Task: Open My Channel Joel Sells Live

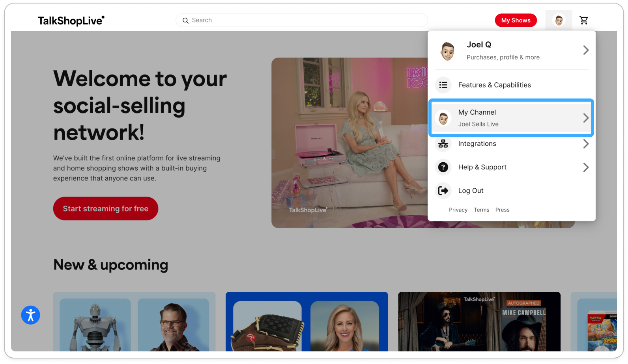Action: click(512, 118)
